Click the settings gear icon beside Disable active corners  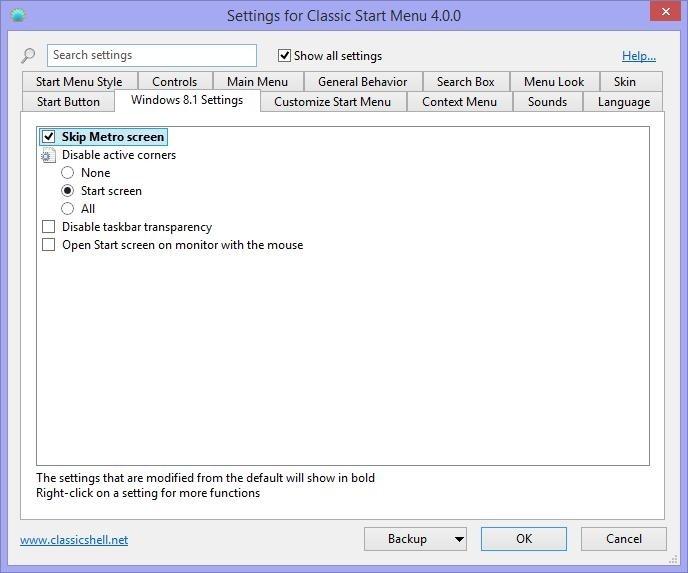tap(48, 155)
